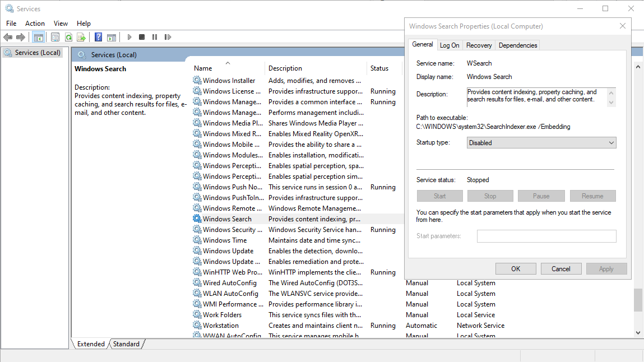Click the OK button in the dialog
This screenshot has width=644, height=362.
point(516,269)
